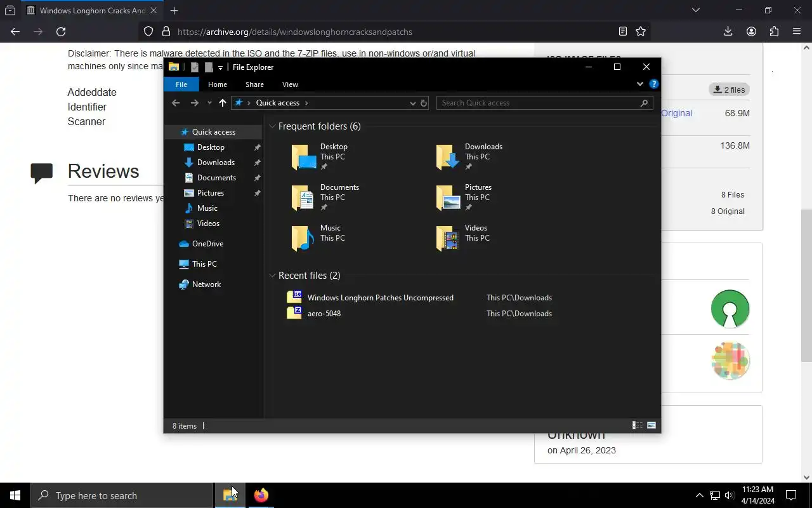Click New folder icon in Quick Access Toolbar
The width and height of the screenshot is (812, 508).
pyautogui.click(x=209, y=67)
